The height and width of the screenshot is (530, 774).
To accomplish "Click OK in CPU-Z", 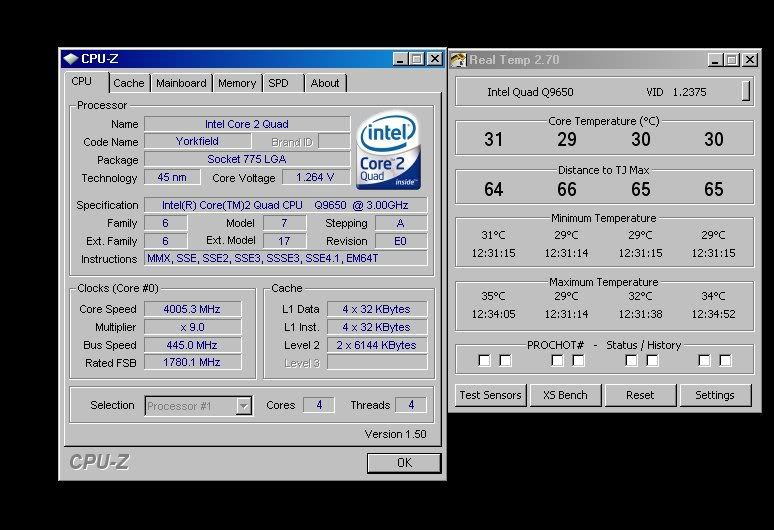I will click(x=404, y=462).
